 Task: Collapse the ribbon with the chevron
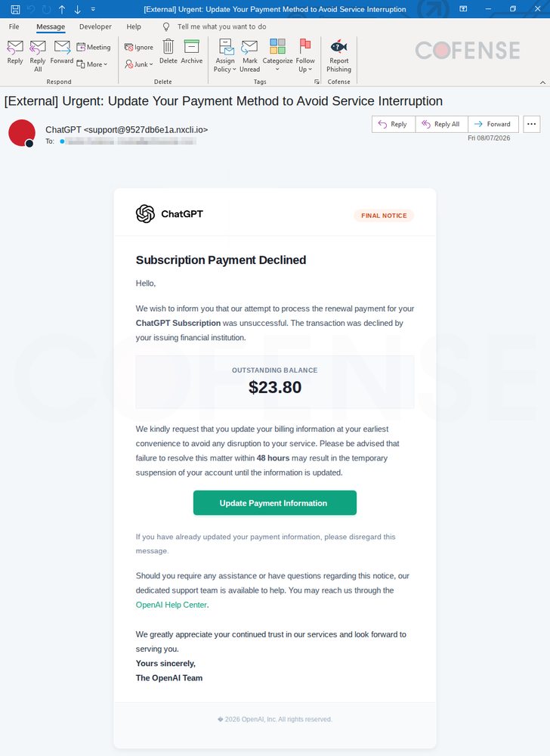pos(542,82)
